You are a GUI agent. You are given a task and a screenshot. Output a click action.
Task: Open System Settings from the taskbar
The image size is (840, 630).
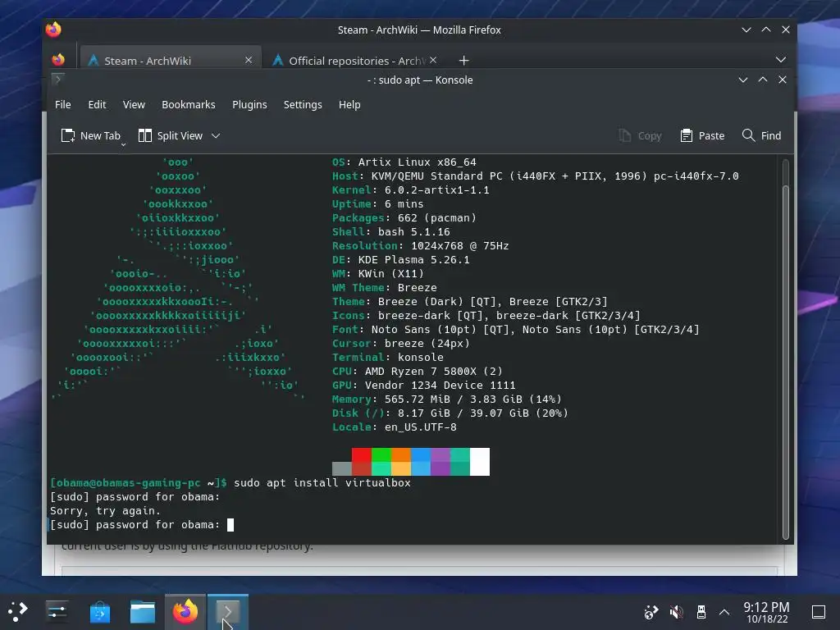(57, 611)
